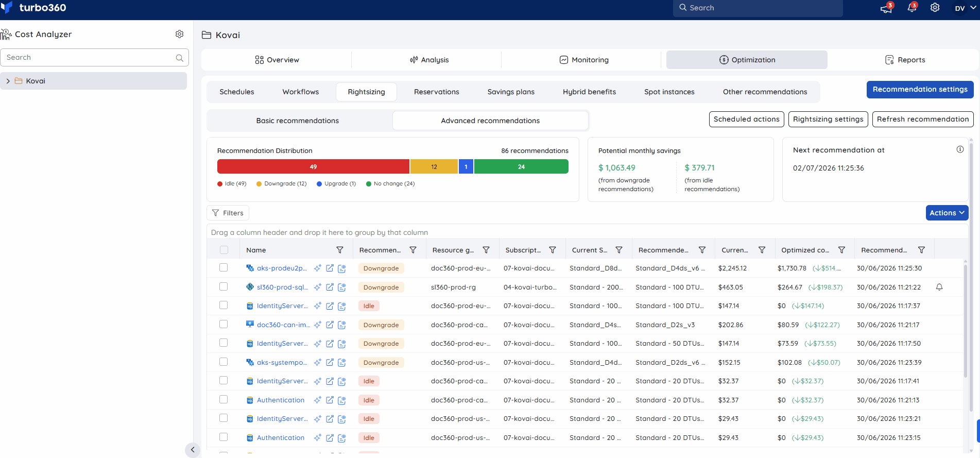This screenshot has width=980, height=458.
Task: Click info icon beside Next recommendation
Action: [960, 149]
